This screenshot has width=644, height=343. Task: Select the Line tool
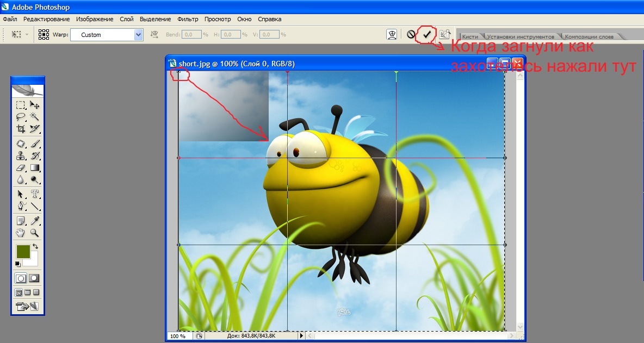34,206
